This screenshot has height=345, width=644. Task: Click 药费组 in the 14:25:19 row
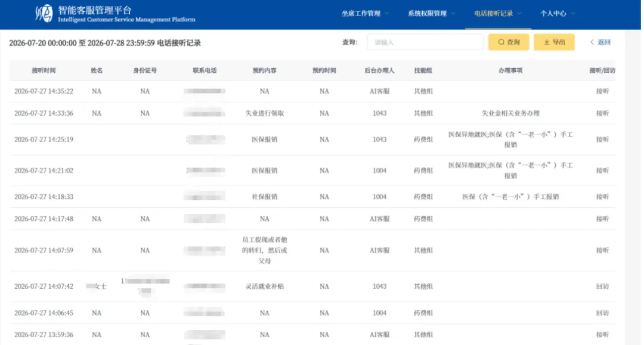pos(423,140)
